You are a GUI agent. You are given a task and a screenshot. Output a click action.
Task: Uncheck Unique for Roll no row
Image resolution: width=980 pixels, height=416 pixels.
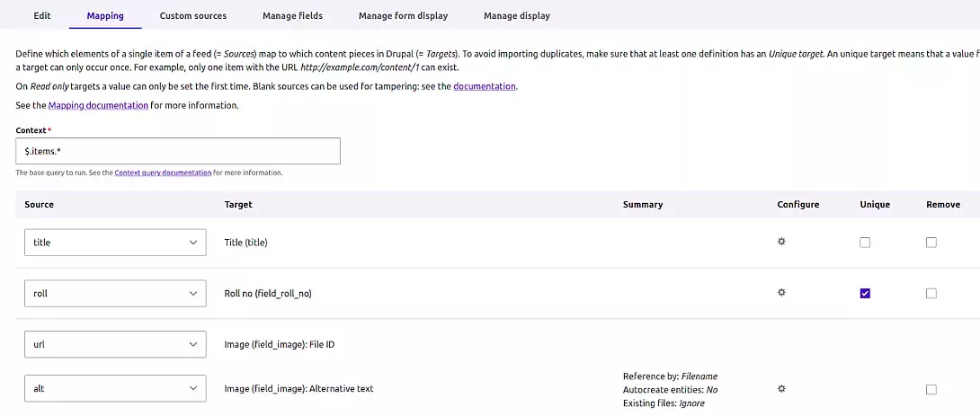(865, 293)
